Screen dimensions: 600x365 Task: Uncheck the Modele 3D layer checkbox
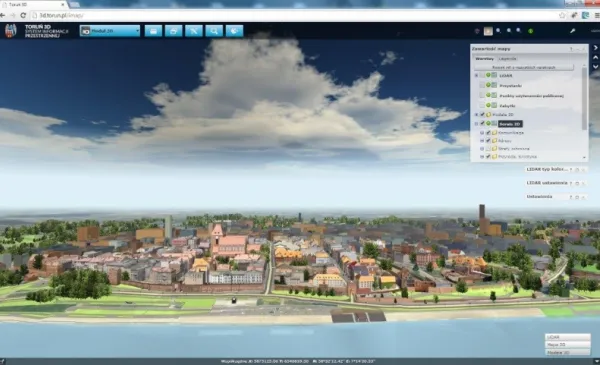(x=482, y=114)
